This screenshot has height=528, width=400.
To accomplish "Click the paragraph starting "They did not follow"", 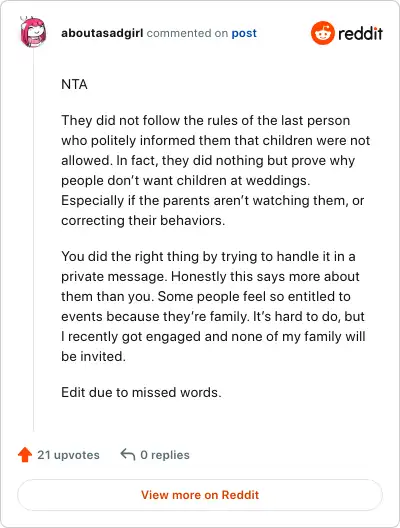I will (x=215, y=170).
